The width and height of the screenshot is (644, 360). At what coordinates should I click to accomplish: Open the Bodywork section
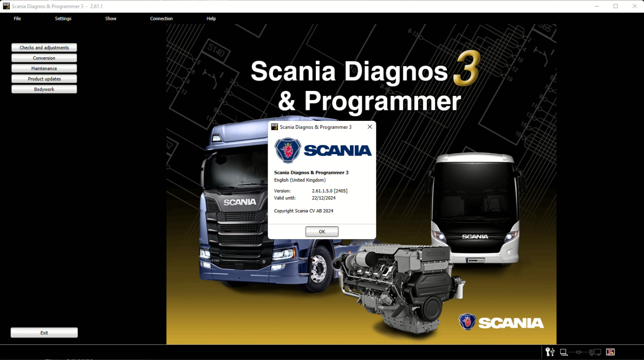point(44,89)
